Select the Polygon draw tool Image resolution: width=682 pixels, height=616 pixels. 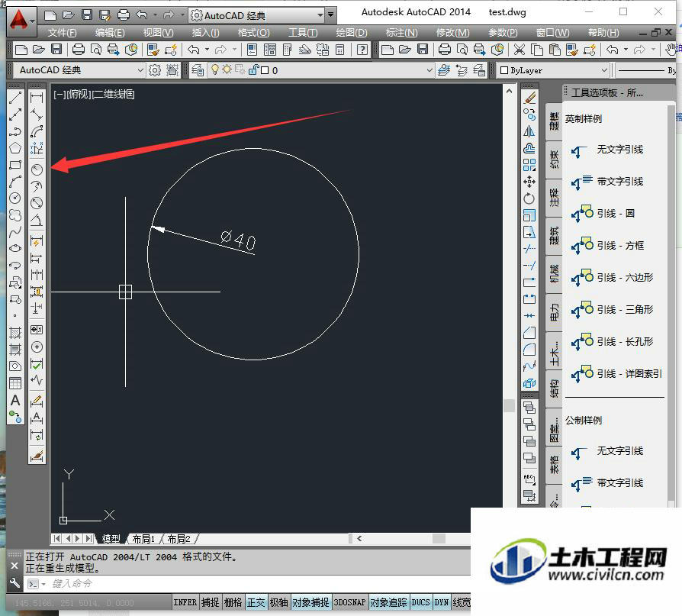tap(15, 148)
